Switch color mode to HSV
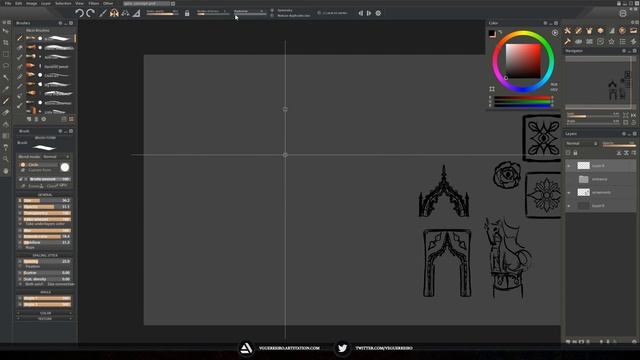 [554, 89]
